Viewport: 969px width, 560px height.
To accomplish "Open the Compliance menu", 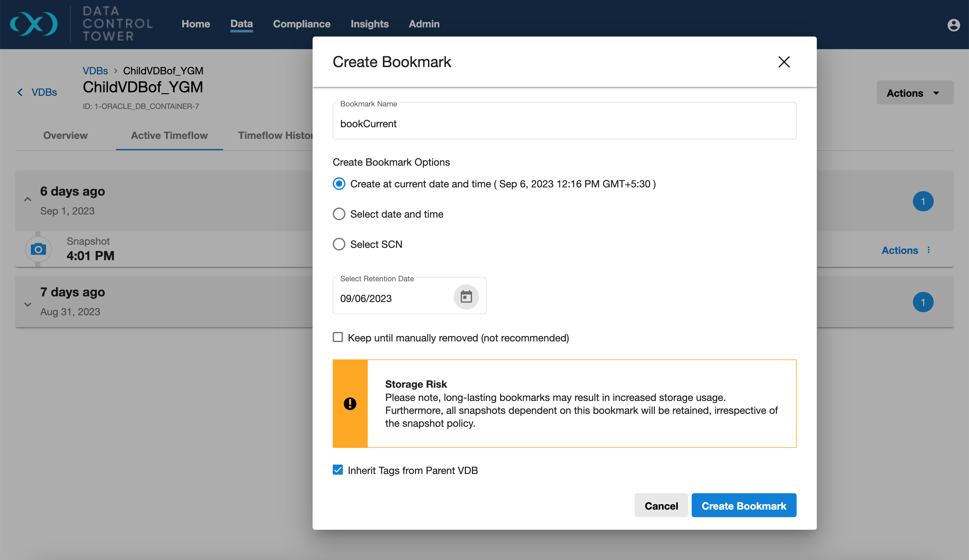I will click(x=302, y=24).
